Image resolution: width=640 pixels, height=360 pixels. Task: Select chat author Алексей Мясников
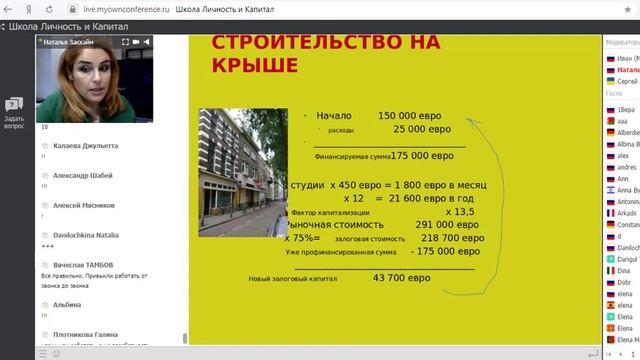(84, 205)
